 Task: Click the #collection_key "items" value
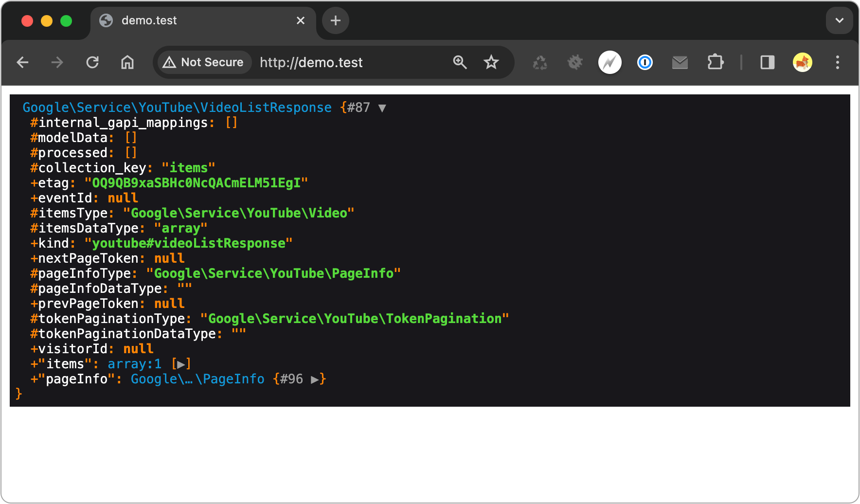(188, 168)
